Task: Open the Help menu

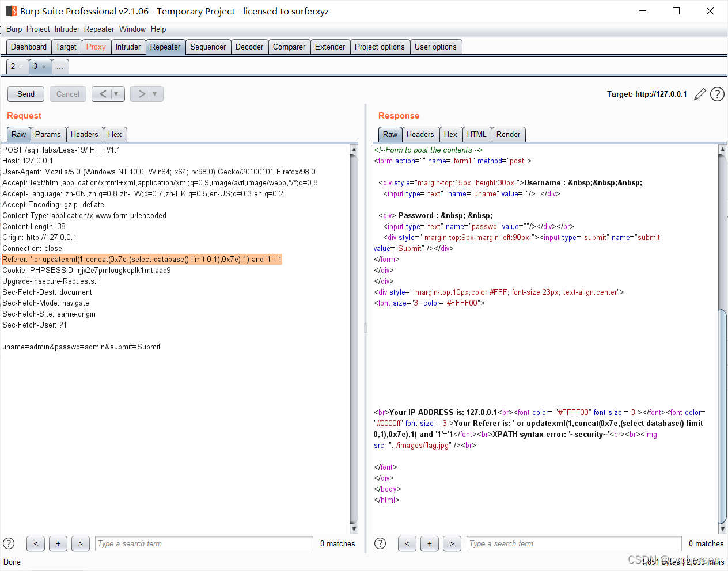Action: click(x=158, y=29)
